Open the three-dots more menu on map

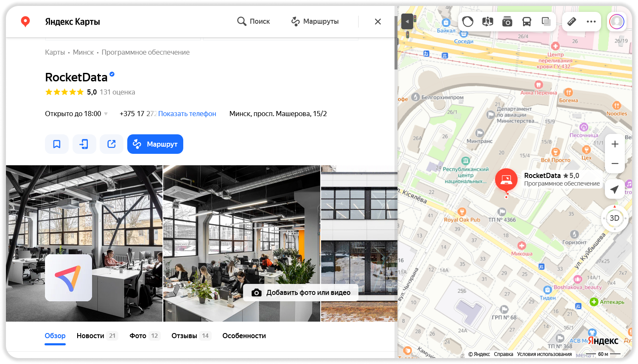click(591, 21)
